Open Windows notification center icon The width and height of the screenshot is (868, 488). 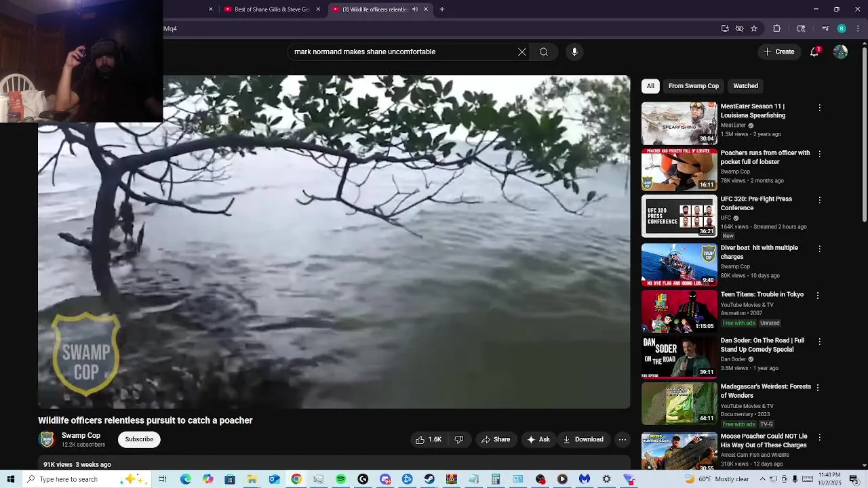point(854,479)
